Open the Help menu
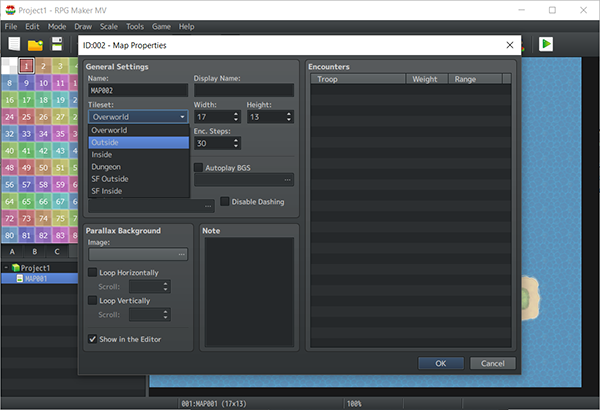The image size is (600, 410). coord(186,26)
